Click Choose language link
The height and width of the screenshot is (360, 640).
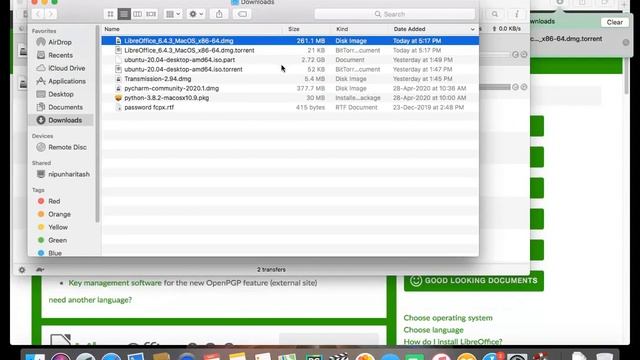point(433,330)
